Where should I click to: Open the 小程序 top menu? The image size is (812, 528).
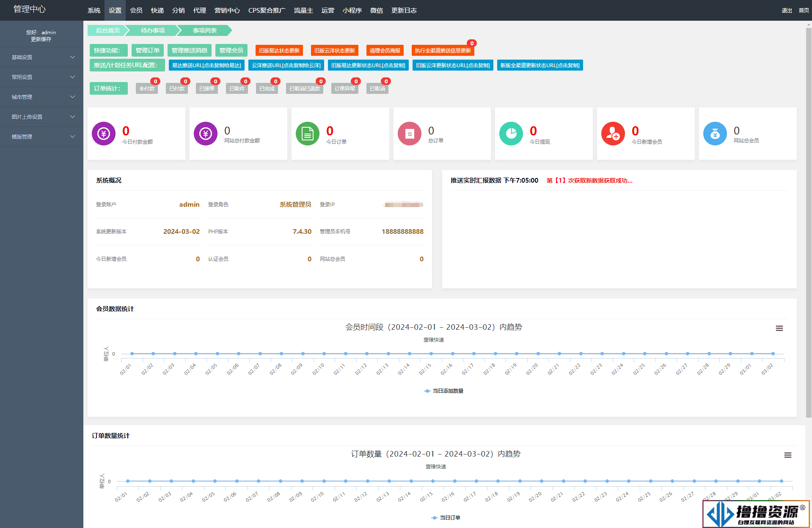tap(352, 10)
